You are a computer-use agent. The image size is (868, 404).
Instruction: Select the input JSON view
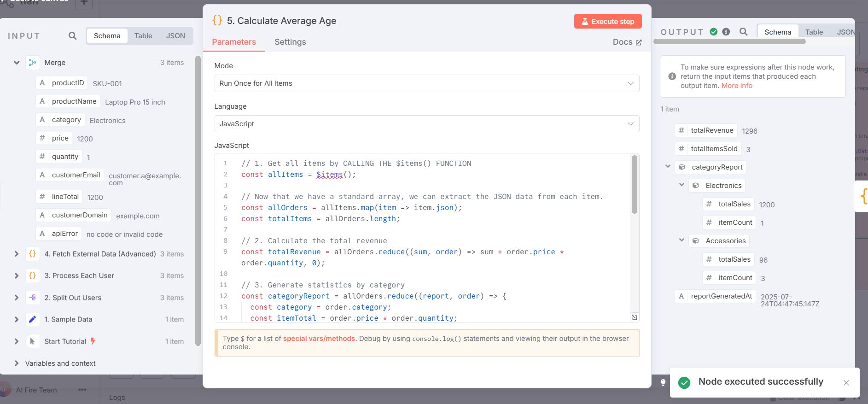pos(175,35)
